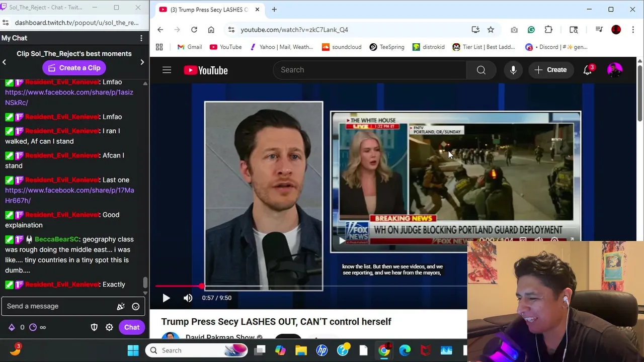Click YouTube Create button
The width and height of the screenshot is (644, 362).
pyautogui.click(x=551, y=70)
